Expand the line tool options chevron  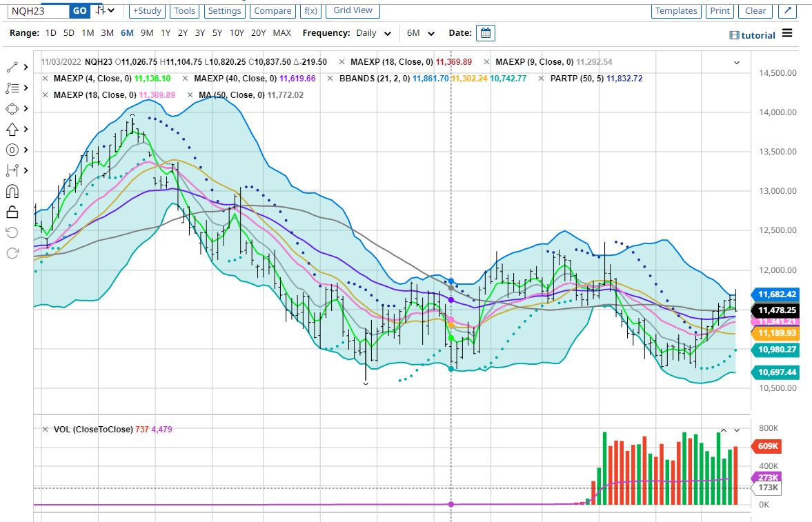point(26,68)
